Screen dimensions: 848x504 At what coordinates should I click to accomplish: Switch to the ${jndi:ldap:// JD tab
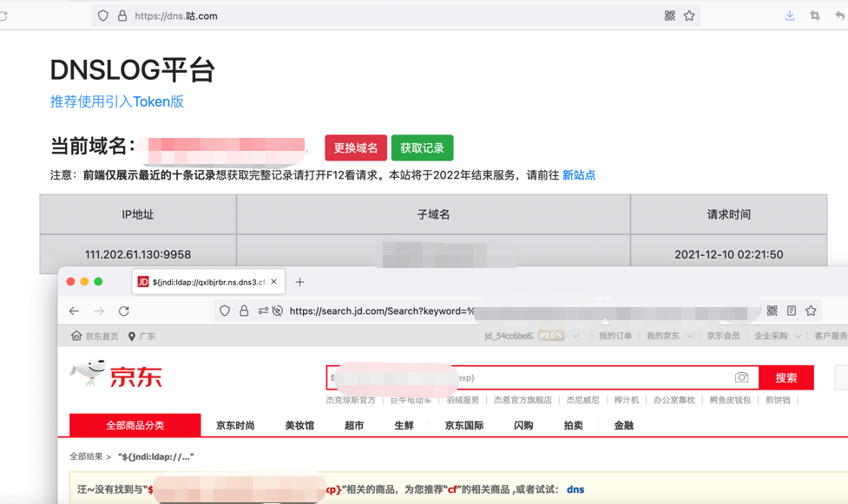click(x=208, y=282)
